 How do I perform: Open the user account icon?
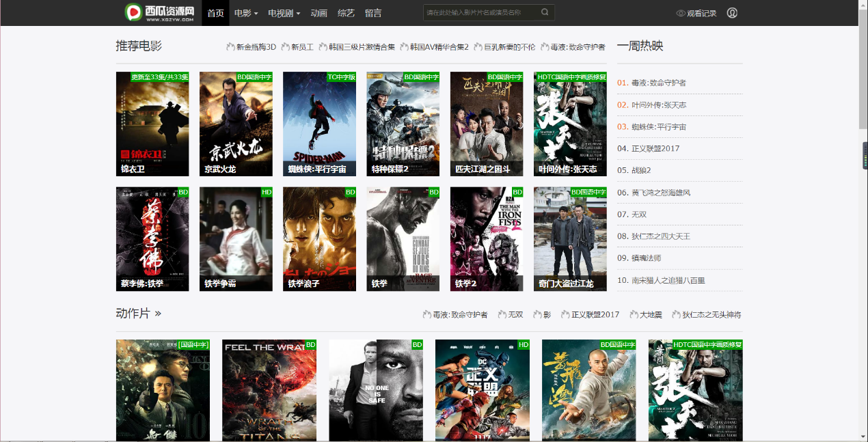click(733, 13)
